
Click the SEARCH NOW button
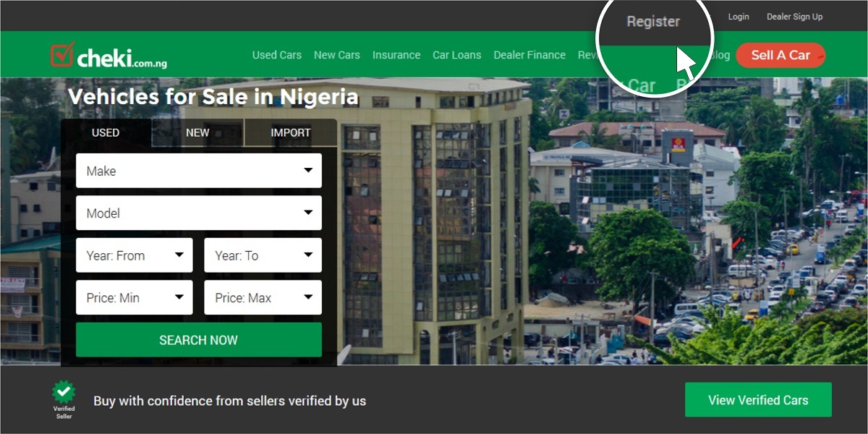tap(199, 340)
